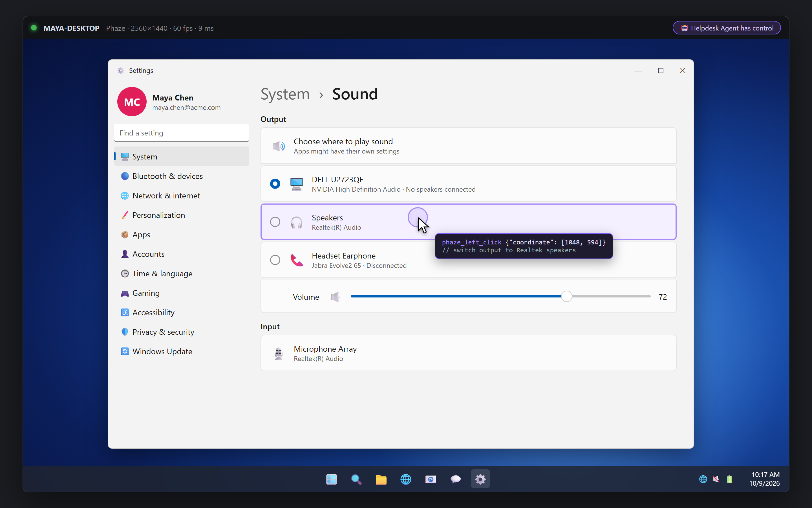The width and height of the screenshot is (812, 508).
Task: Click the Settings gear on taskbar
Action: tap(480, 479)
